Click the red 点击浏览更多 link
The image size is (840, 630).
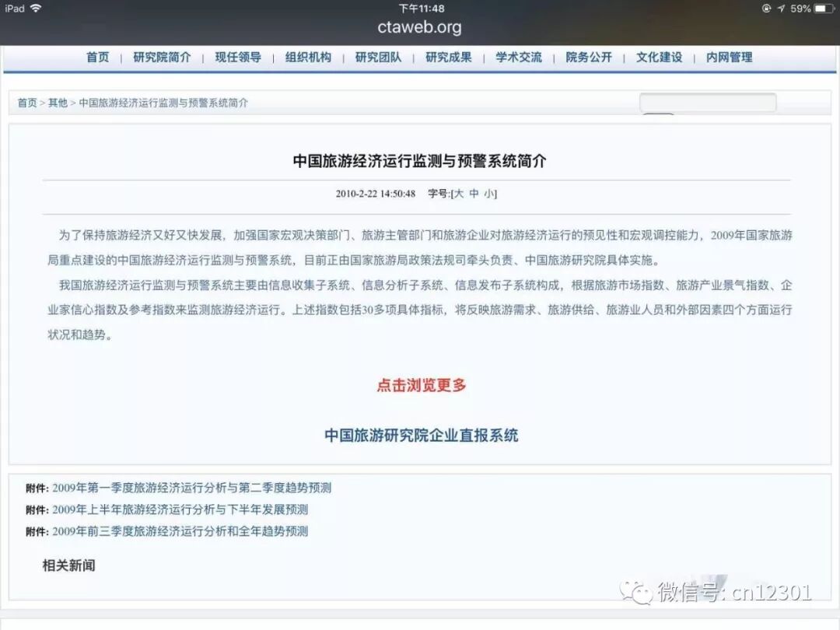(x=421, y=385)
